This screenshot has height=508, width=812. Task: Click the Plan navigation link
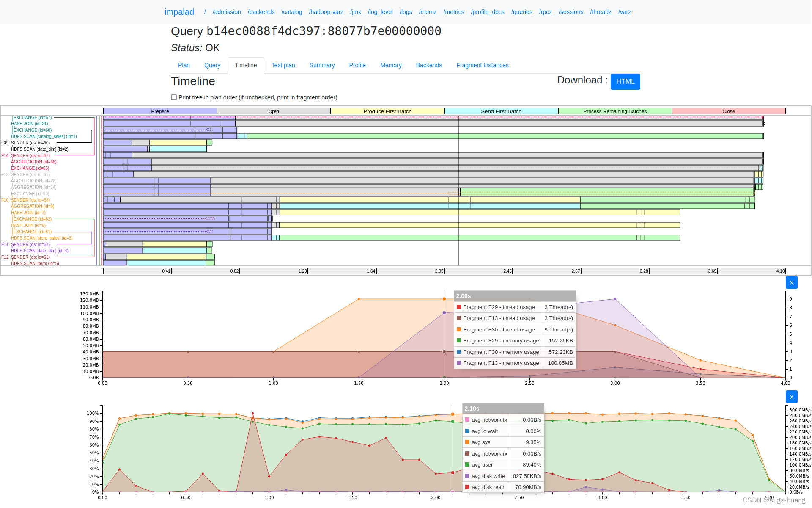pos(184,65)
